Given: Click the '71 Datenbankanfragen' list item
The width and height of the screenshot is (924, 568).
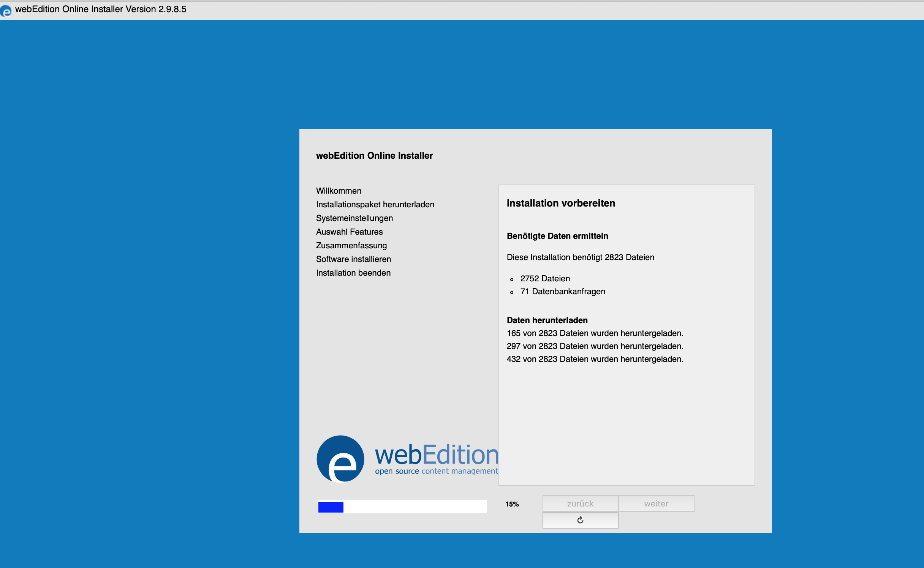Looking at the screenshot, I should [x=563, y=291].
